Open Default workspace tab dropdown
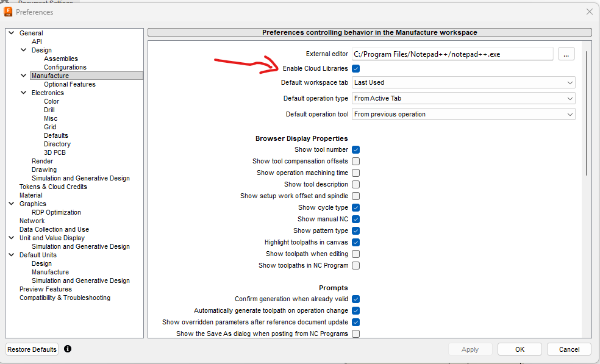This screenshot has height=364, width=600. [463, 82]
